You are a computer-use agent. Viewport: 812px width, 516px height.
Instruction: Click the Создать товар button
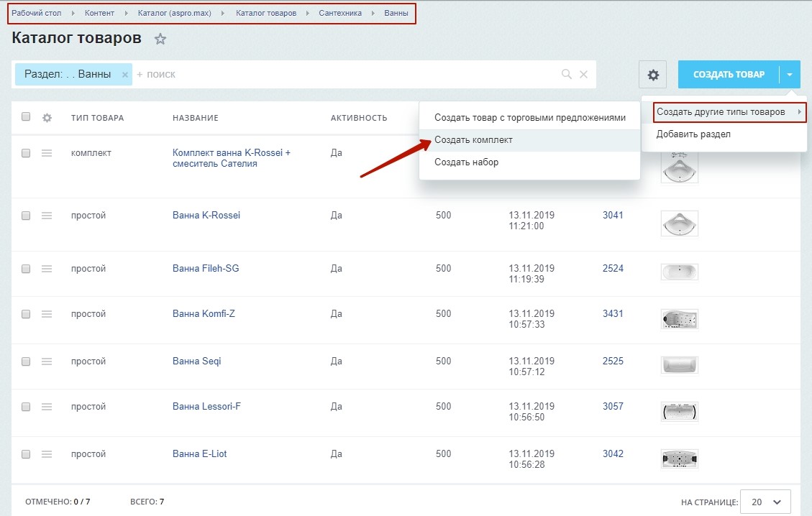pyautogui.click(x=729, y=75)
